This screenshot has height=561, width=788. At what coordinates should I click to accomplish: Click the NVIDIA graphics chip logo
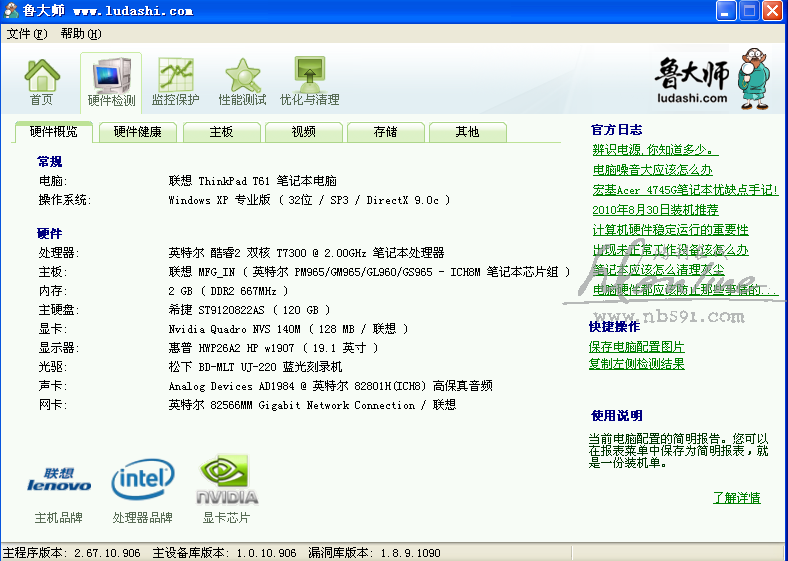(x=227, y=481)
